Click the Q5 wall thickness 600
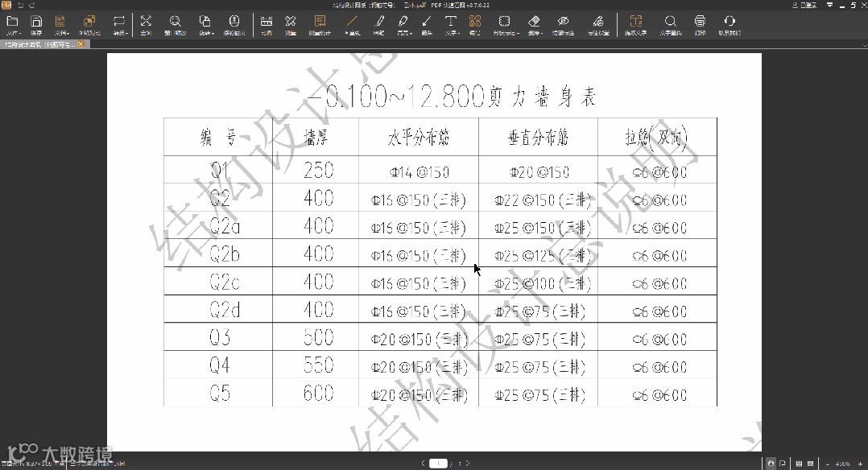 click(318, 394)
